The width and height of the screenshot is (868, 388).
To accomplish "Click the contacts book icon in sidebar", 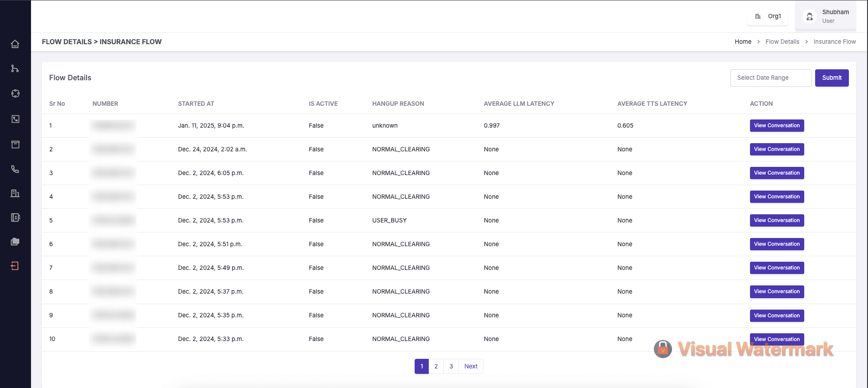I will 15,217.
